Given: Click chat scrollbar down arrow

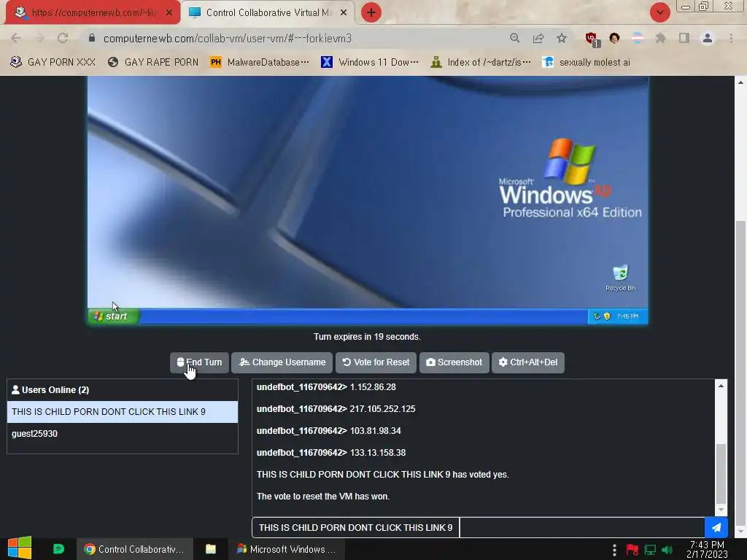Looking at the screenshot, I should coord(721,510).
